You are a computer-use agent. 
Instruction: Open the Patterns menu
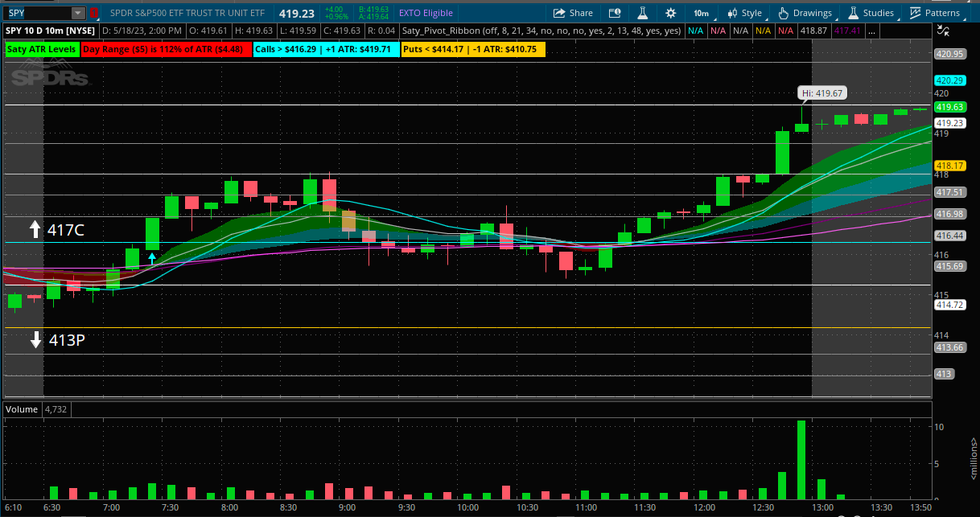pos(936,13)
